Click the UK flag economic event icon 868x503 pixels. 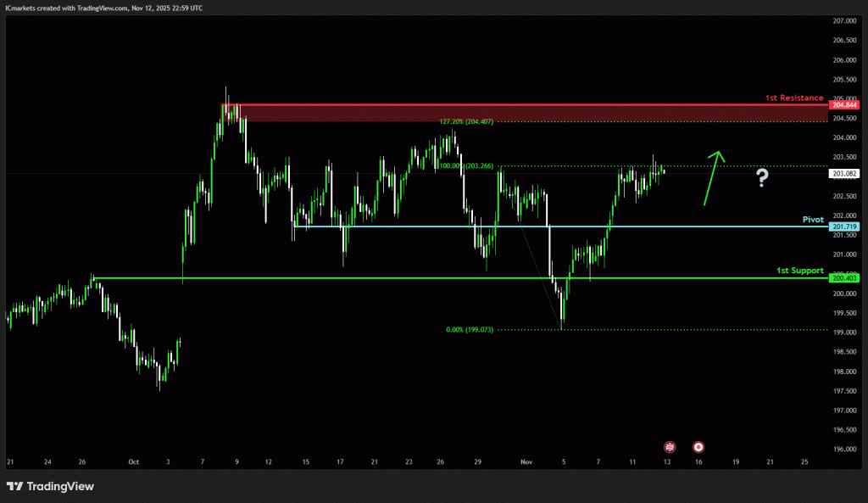670,446
